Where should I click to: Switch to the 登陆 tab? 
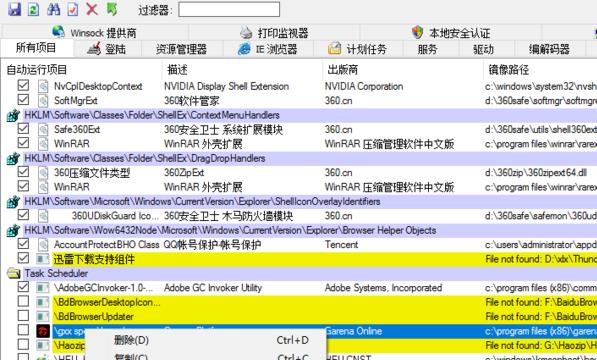click(x=107, y=49)
